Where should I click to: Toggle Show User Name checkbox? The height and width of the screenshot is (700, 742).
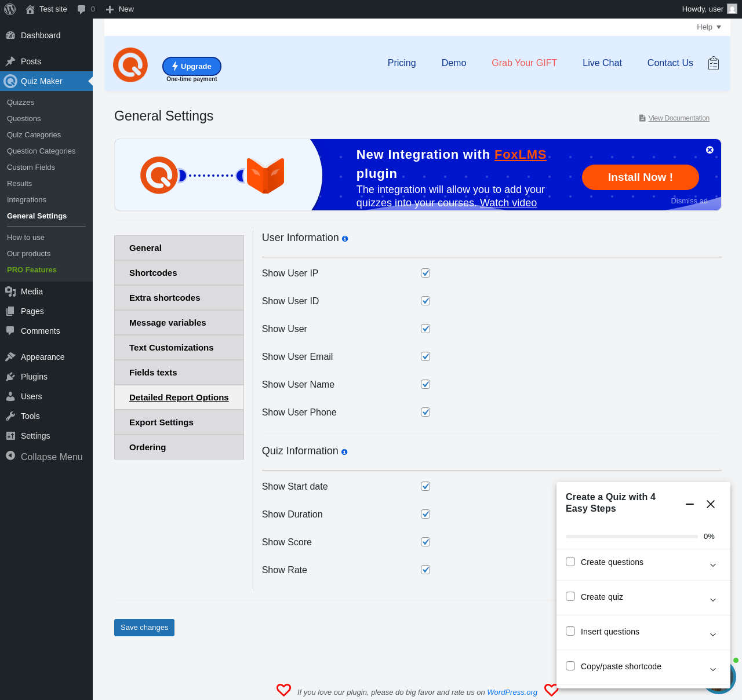[425, 384]
